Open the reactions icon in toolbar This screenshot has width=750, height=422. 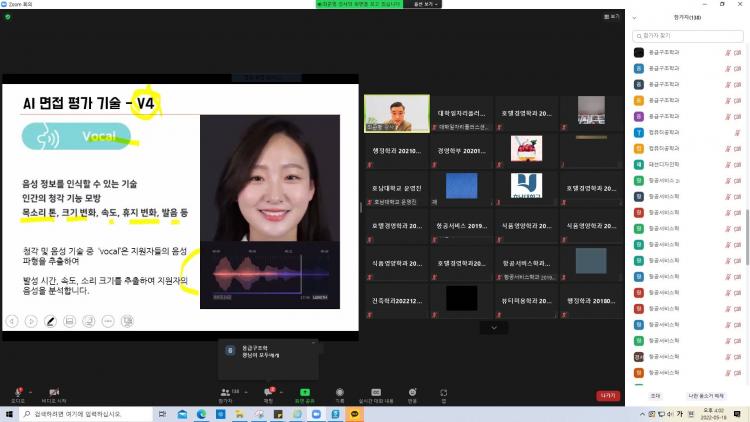pyautogui.click(x=412, y=391)
